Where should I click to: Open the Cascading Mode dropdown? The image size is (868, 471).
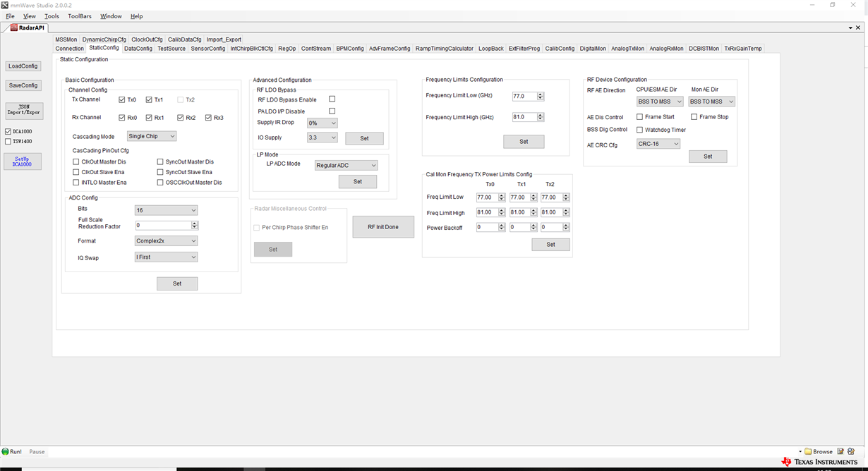click(x=152, y=136)
